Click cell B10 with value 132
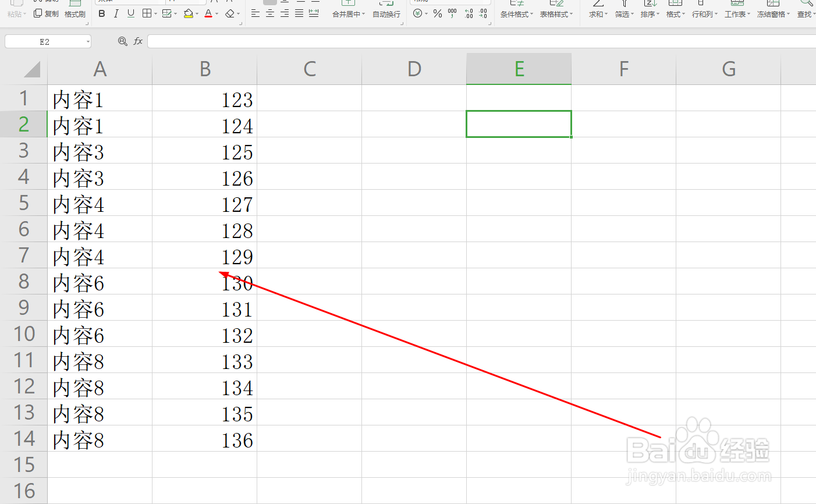Image resolution: width=816 pixels, height=504 pixels. [x=205, y=333]
